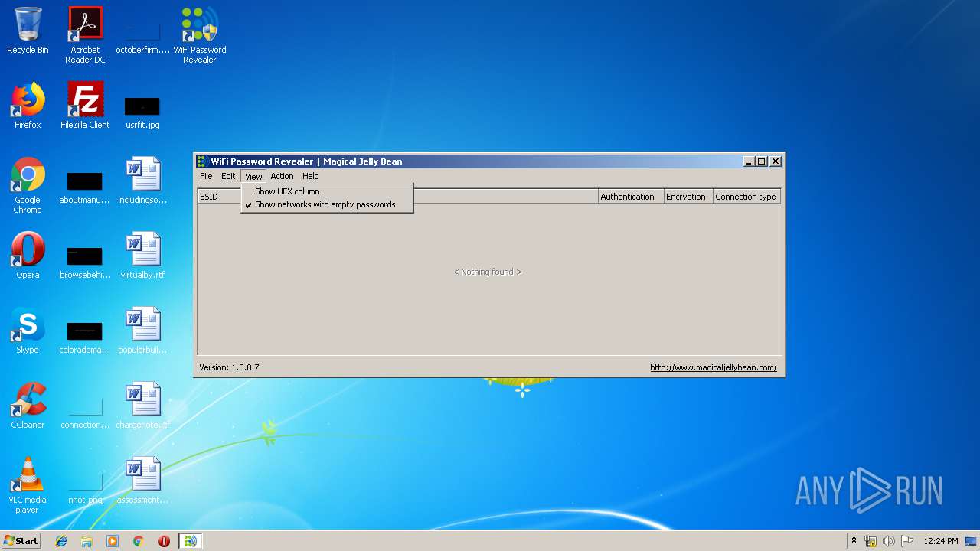Click the app icon in title bar
Viewport: 980px width, 551px height.
(202, 161)
